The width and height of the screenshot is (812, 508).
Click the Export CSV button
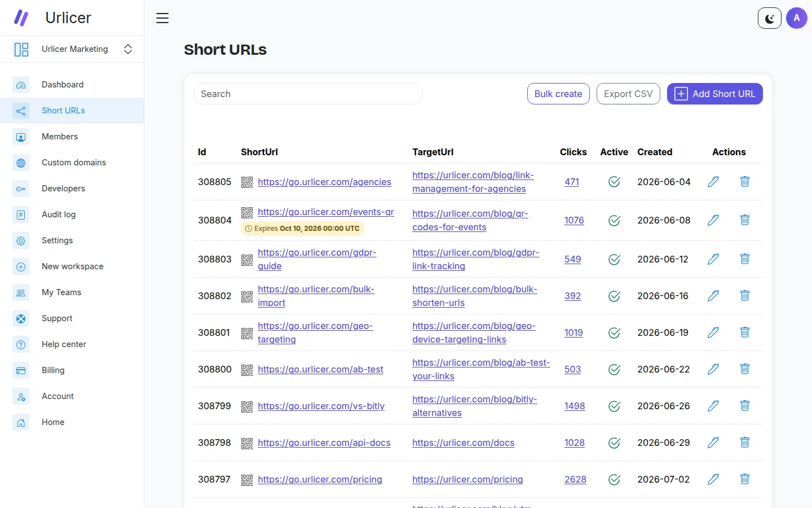[628, 94]
